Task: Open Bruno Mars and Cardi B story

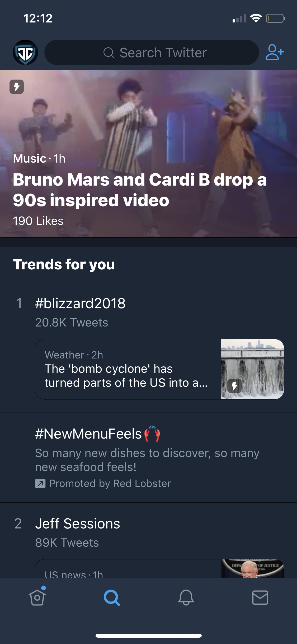Action: [140, 190]
